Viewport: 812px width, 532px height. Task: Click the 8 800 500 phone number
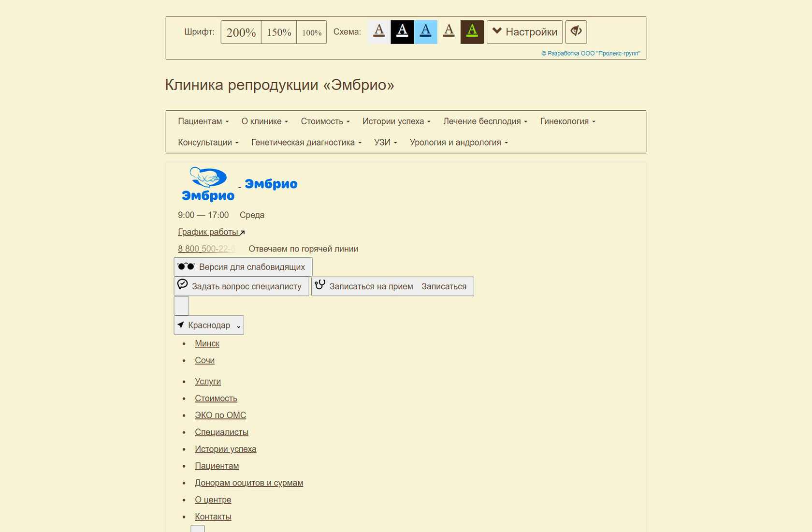(206, 249)
